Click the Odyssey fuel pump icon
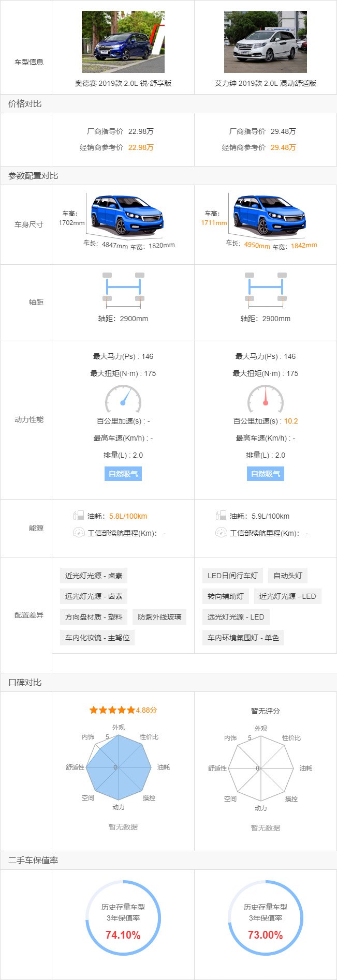Screen dimensions: 337x980 point(79,516)
